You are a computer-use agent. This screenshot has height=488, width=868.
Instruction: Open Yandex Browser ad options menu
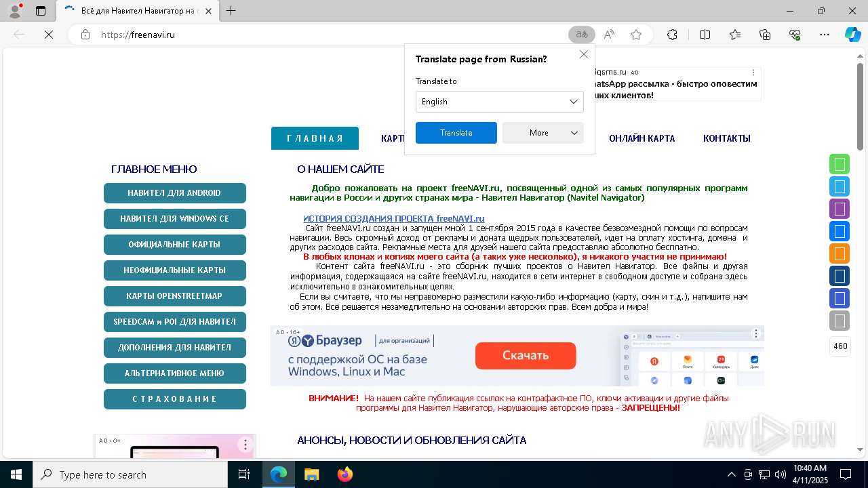(756, 333)
